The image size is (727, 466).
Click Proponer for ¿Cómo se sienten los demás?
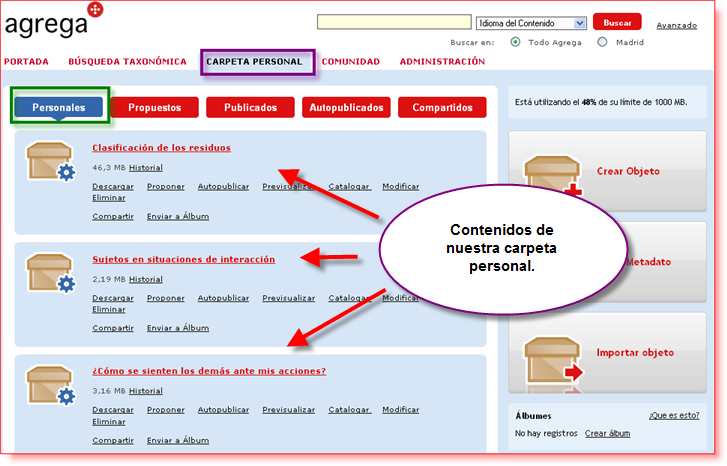(166, 410)
